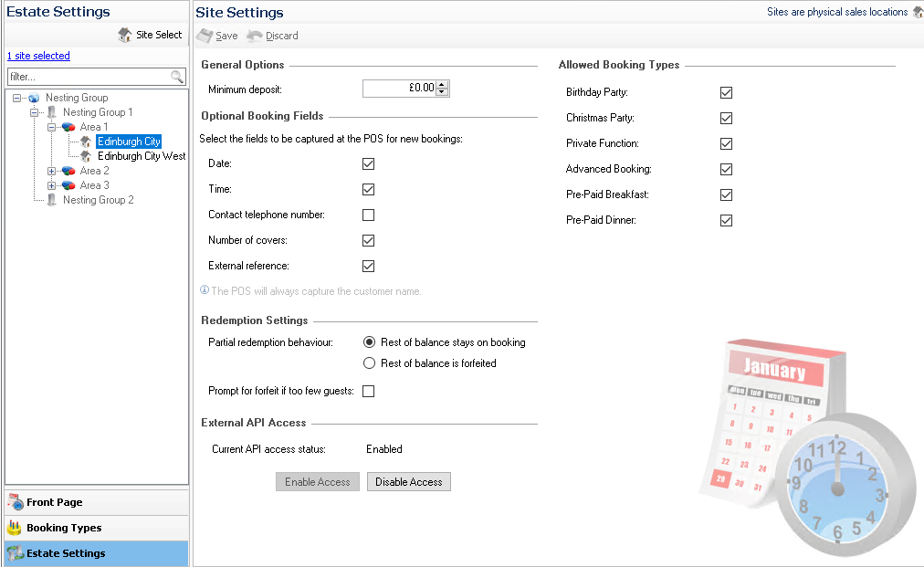Enable Contact telephone number checkbox

pyautogui.click(x=369, y=215)
